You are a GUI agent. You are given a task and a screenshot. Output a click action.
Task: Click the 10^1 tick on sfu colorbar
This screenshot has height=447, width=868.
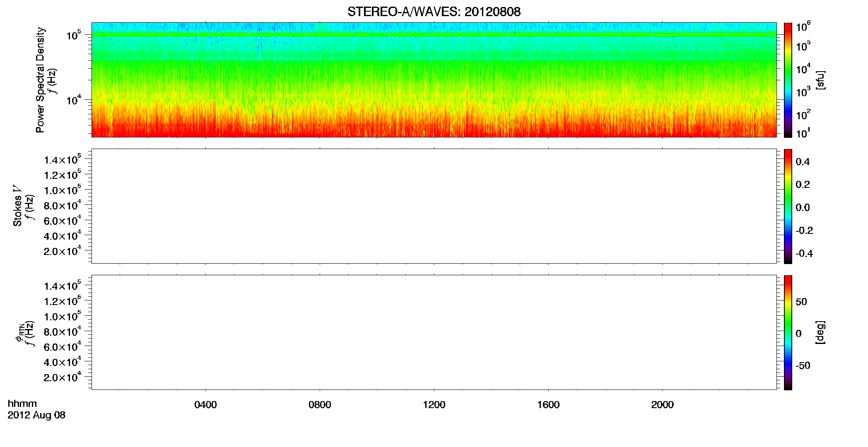[803, 133]
